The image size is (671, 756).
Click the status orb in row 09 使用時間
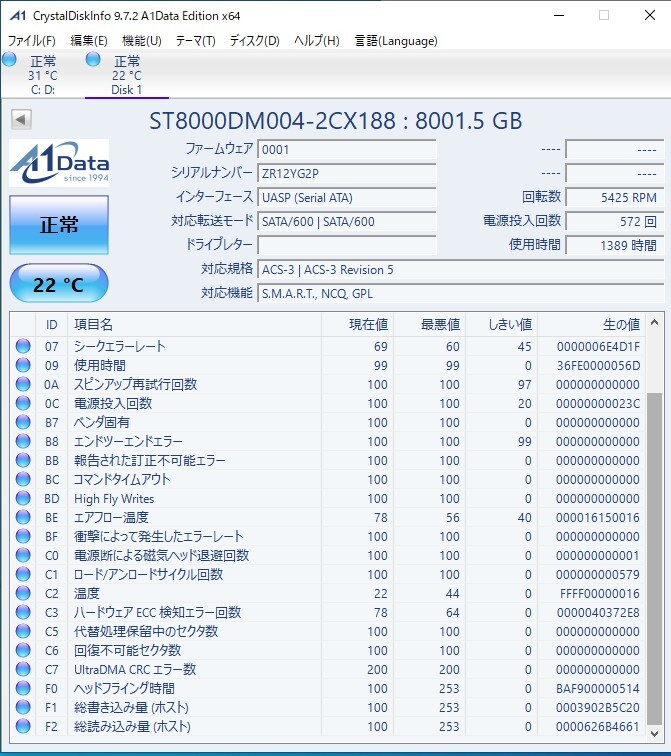23,365
